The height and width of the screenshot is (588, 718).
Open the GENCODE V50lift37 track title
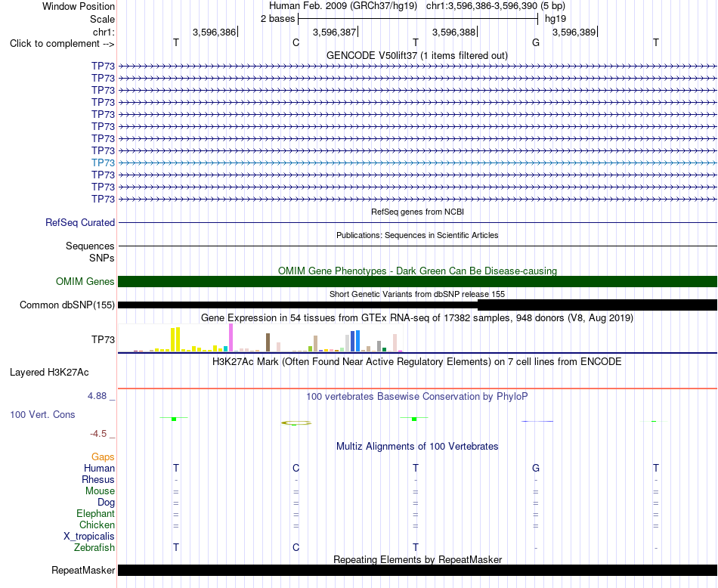click(x=417, y=55)
